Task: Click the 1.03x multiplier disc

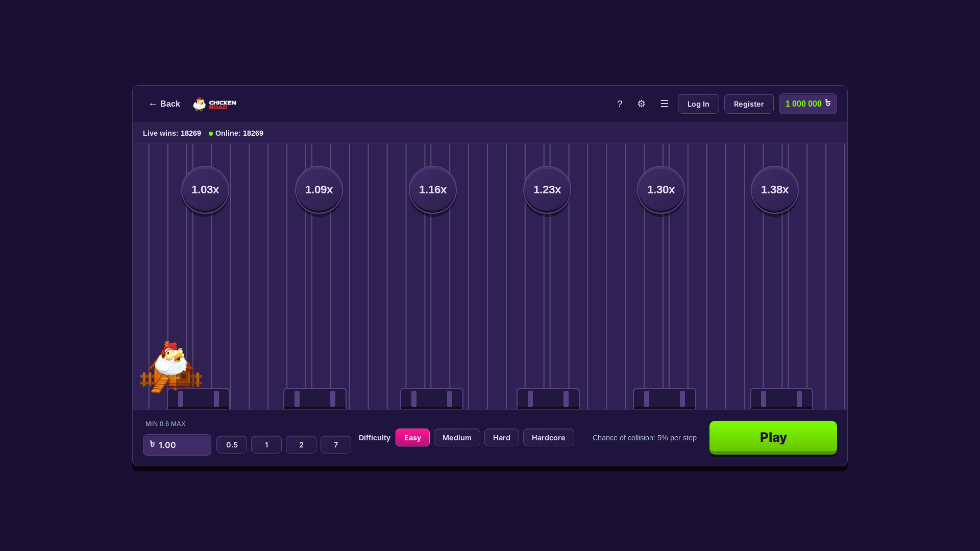Action: (x=205, y=190)
